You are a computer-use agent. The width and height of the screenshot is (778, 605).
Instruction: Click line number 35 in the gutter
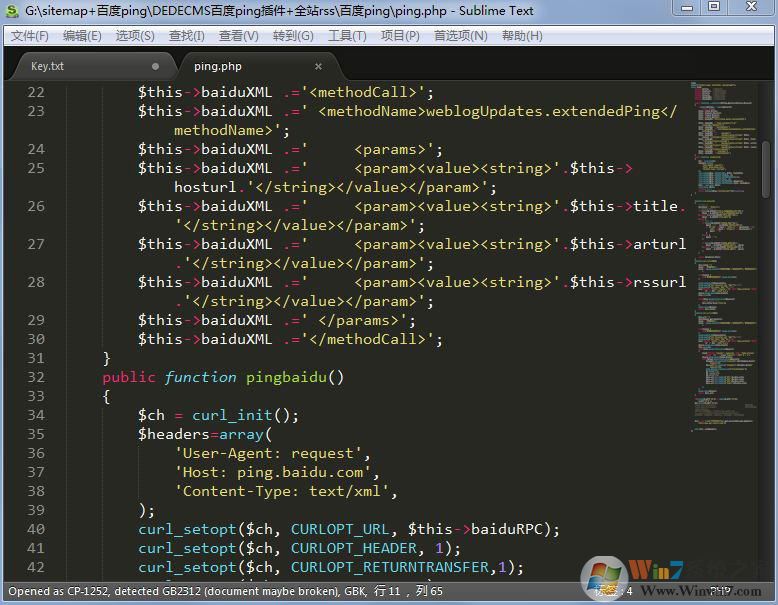pyautogui.click(x=36, y=434)
